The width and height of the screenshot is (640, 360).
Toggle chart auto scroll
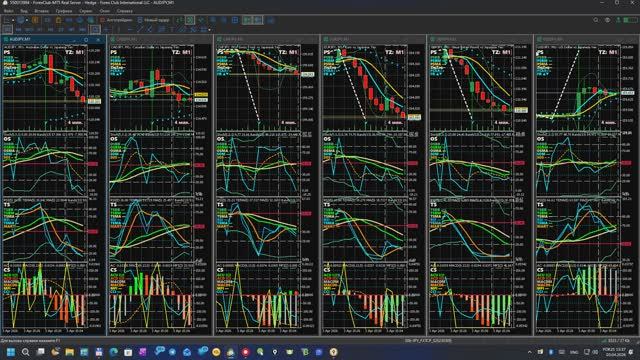(x=248, y=20)
